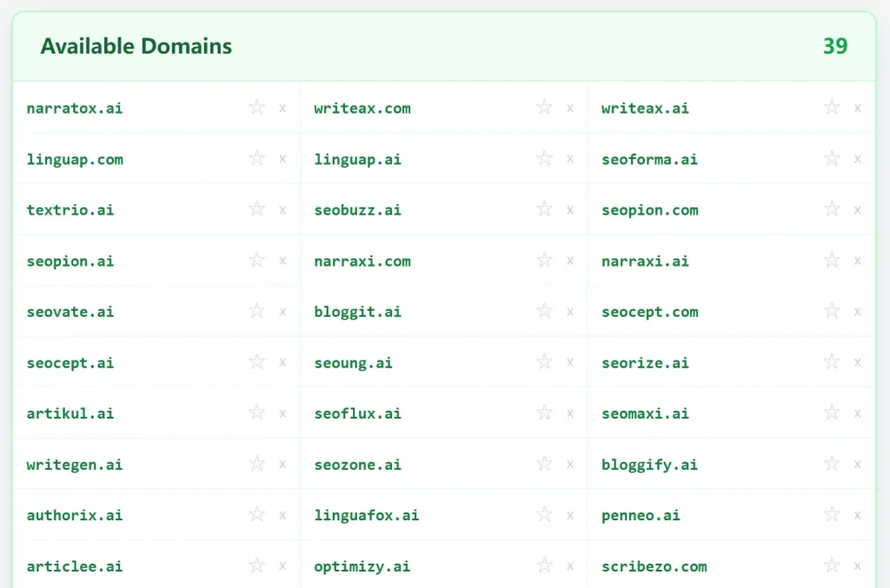This screenshot has height=588, width=890.
Task: Favorite seoflux.ai using its star
Action: [544, 413]
